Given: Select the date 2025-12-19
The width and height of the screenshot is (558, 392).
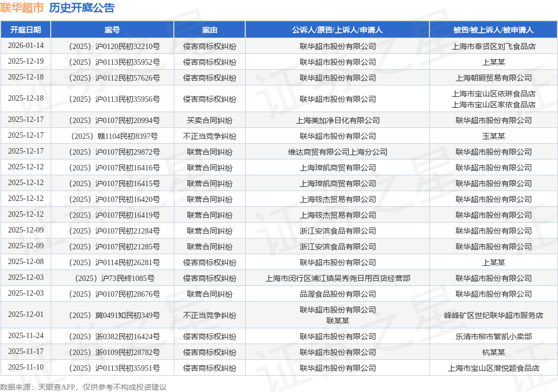Looking at the screenshot, I should coord(26,61).
